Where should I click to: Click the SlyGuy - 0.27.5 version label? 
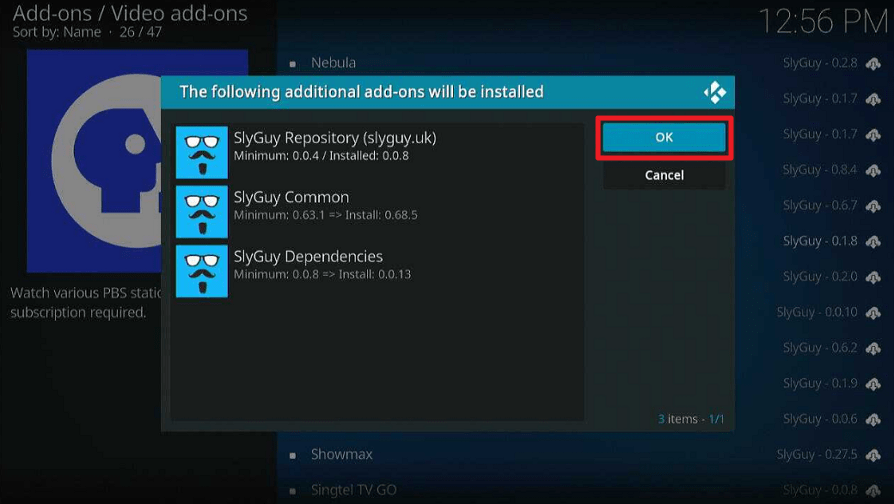pos(817,454)
